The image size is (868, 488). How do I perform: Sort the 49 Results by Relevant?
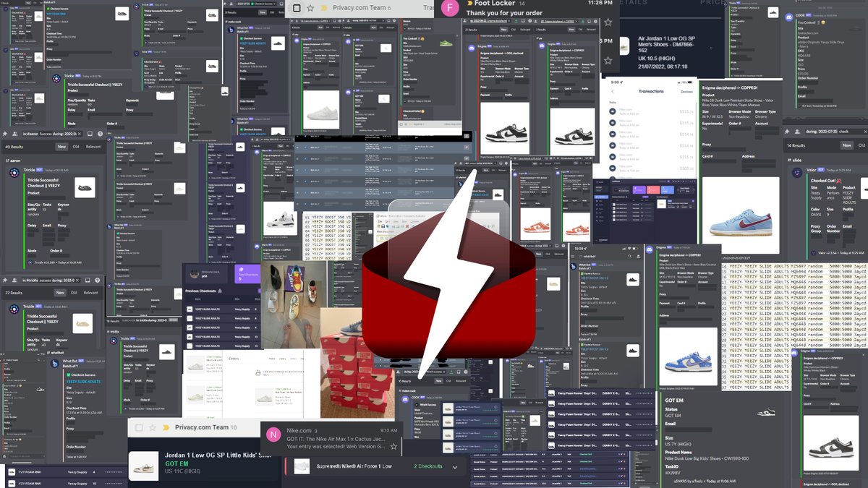(x=93, y=147)
